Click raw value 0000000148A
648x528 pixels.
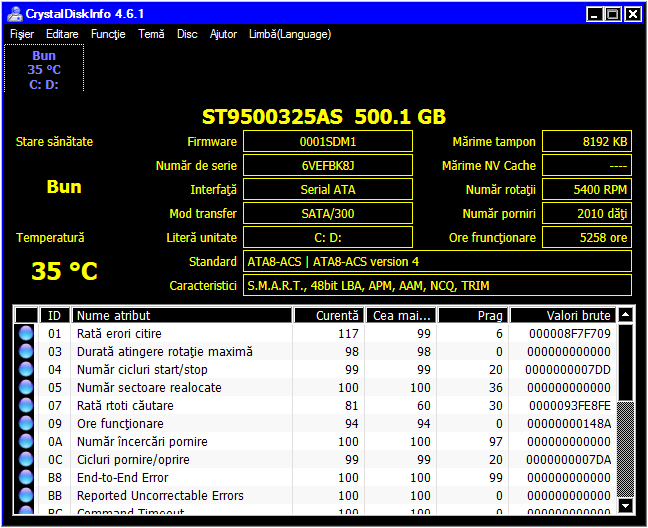(569, 423)
